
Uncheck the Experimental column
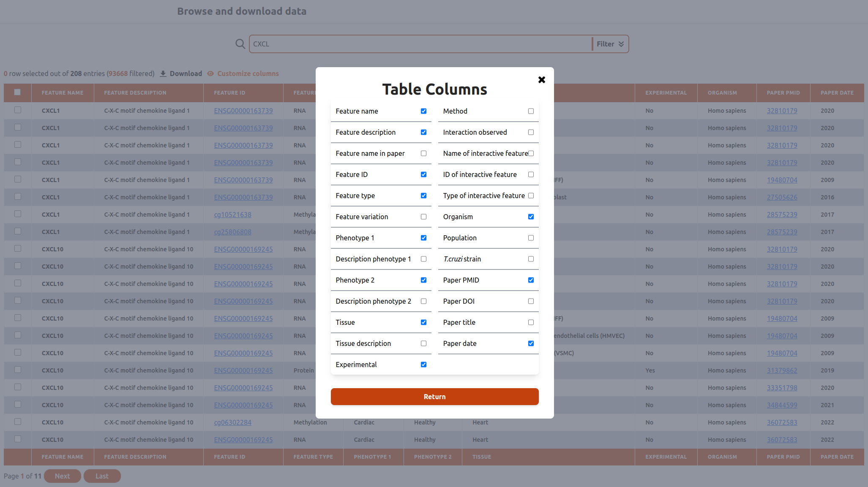click(423, 365)
